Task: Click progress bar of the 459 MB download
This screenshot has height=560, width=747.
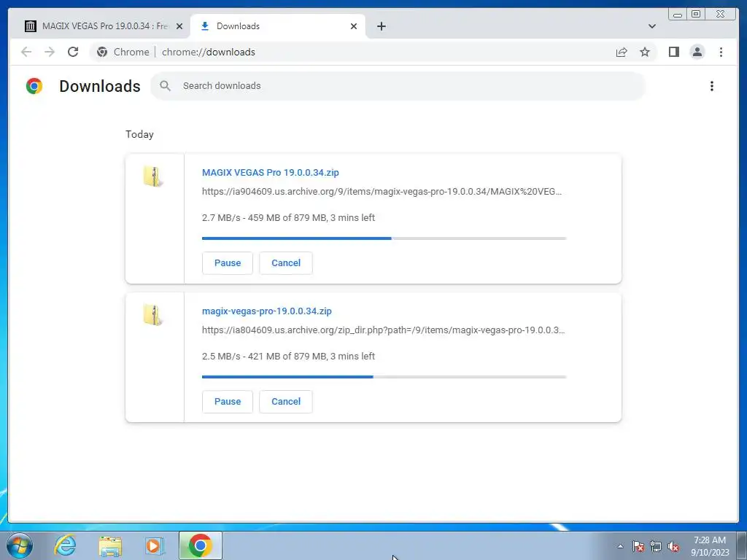Action: (x=384, y=238)
